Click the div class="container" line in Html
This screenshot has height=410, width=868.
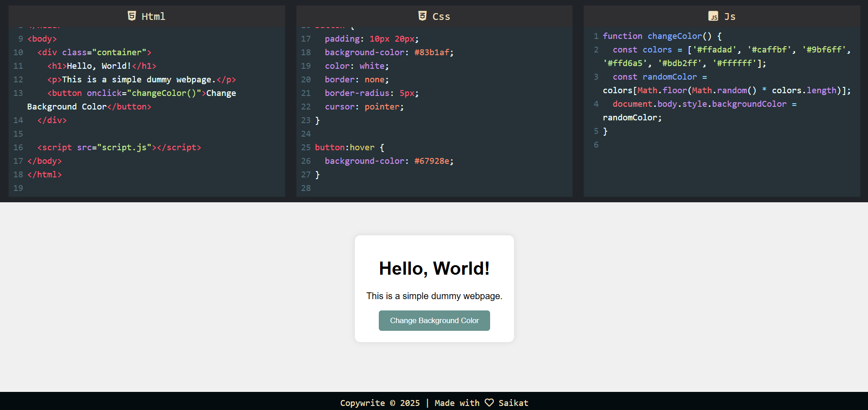click(x=95, y=52)
